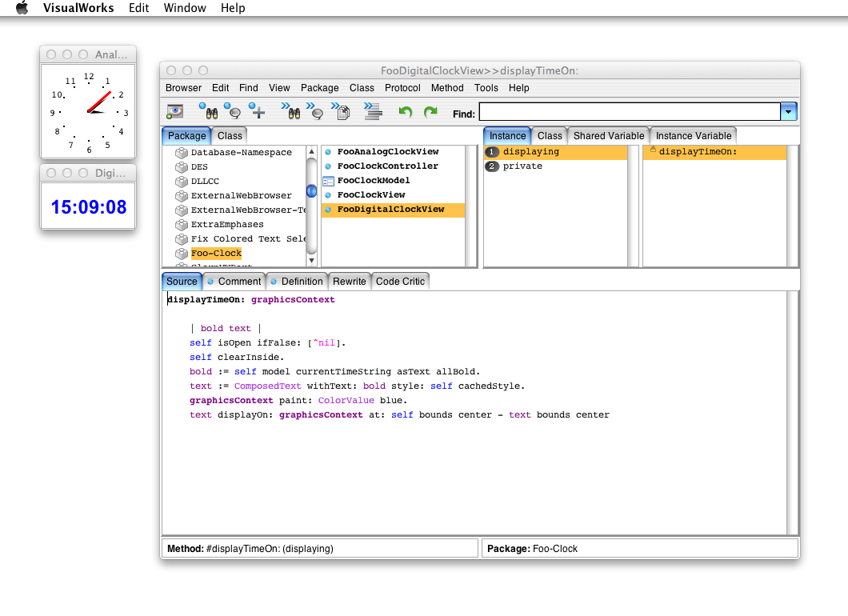Click the blue dot icon beside FooClockController

click(328, 166)
